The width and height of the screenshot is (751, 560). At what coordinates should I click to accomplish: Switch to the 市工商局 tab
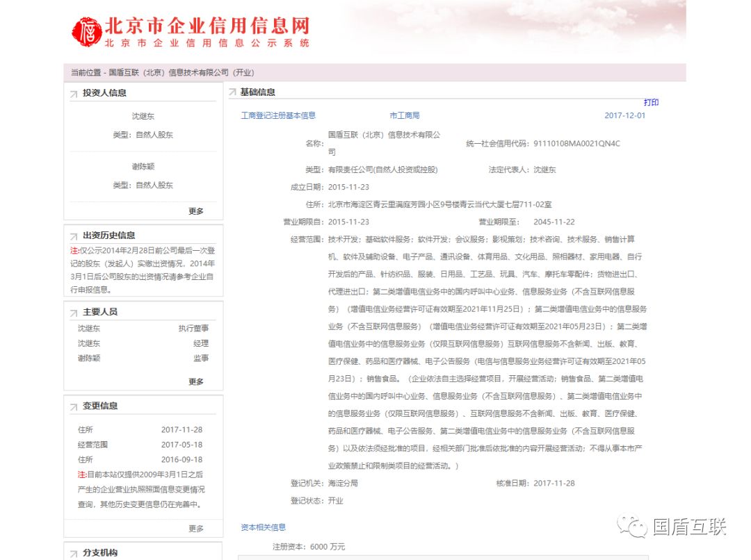tap(405, 115)
